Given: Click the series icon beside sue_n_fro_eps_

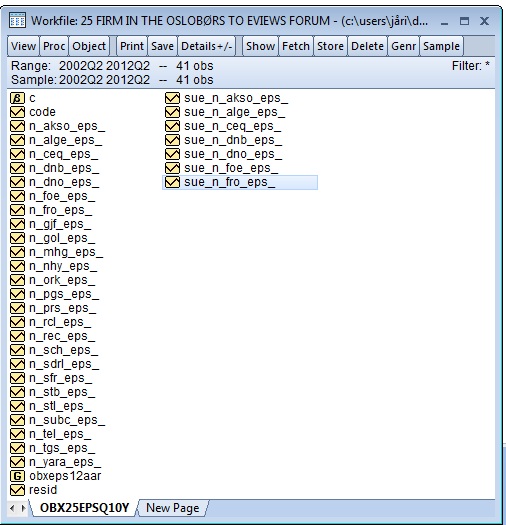Looking at the screenshot, I should tap(172, 182).
